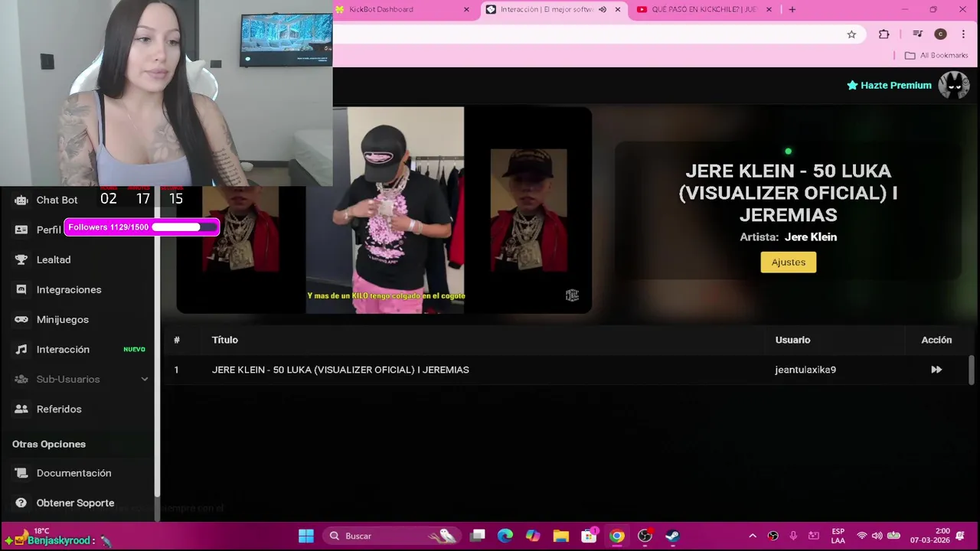980x551 pixels.
Task: Click the NUEVO badge next to Interacción
Action: (134, 349)
